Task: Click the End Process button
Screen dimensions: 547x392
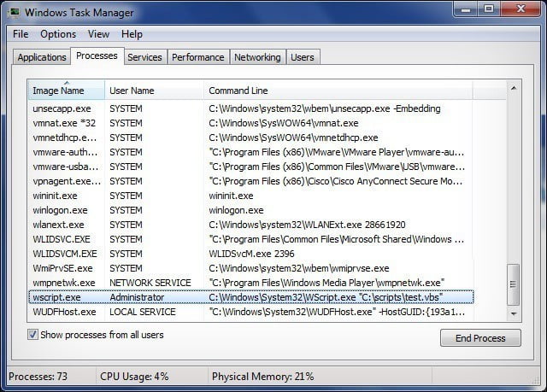Action: click(480, 338)
